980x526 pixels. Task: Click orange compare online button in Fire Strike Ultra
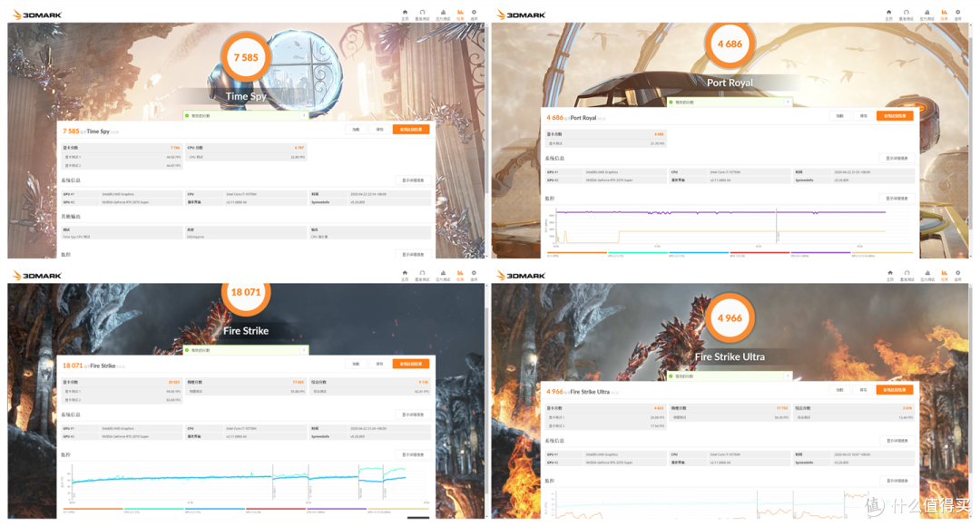(895, 390)
